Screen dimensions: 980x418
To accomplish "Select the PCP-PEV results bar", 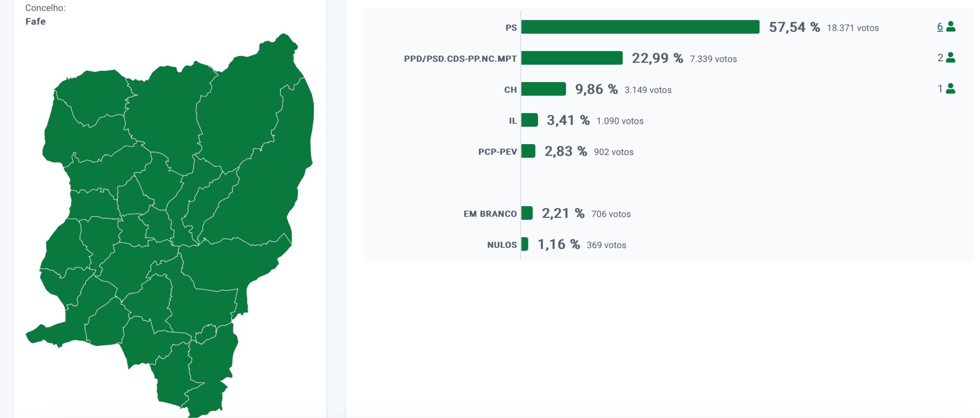I will pyautogui.click(x=528, y=151).
